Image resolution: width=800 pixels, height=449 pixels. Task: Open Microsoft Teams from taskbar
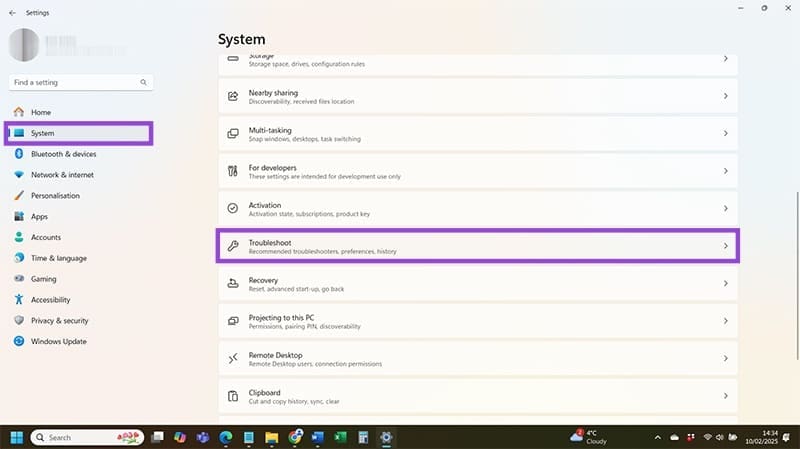[x=203, y=437]
